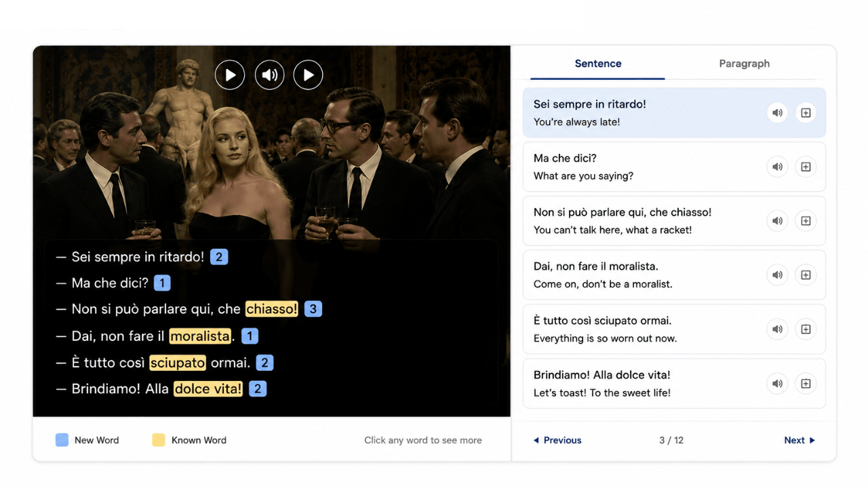Play audio for "Ma che dici?" card
868x488 pixels.
[x=777, y=167]
